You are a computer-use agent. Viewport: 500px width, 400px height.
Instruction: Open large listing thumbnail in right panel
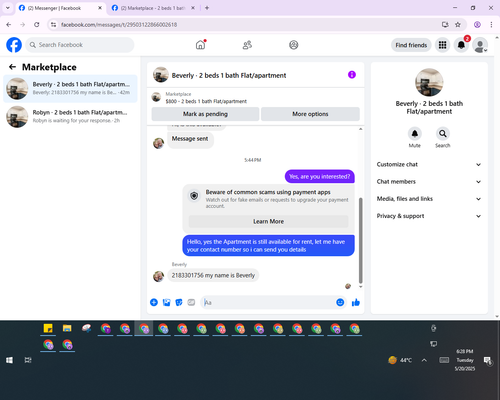coord(429,82)
